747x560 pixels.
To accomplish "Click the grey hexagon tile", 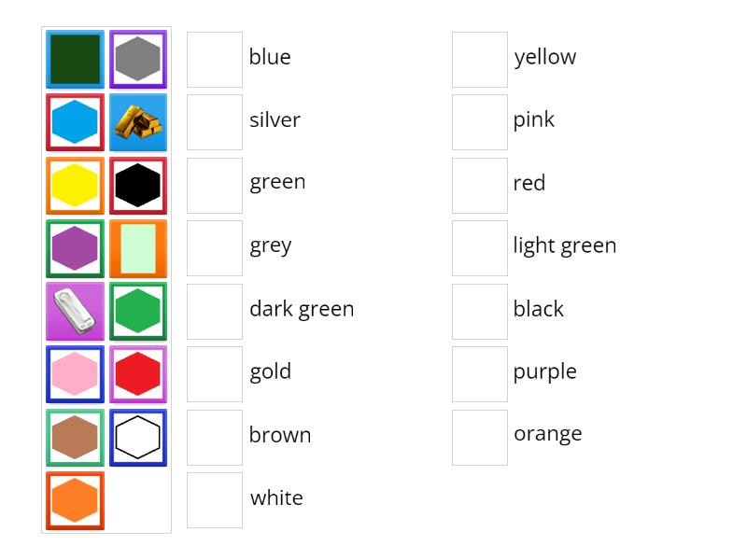I will click(138, 59).
